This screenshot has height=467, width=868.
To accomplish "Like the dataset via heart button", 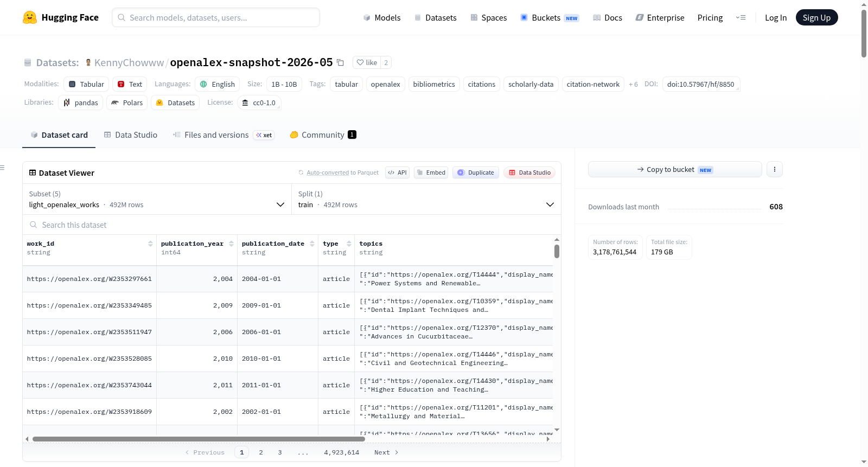I will click(x=367, y=62).
